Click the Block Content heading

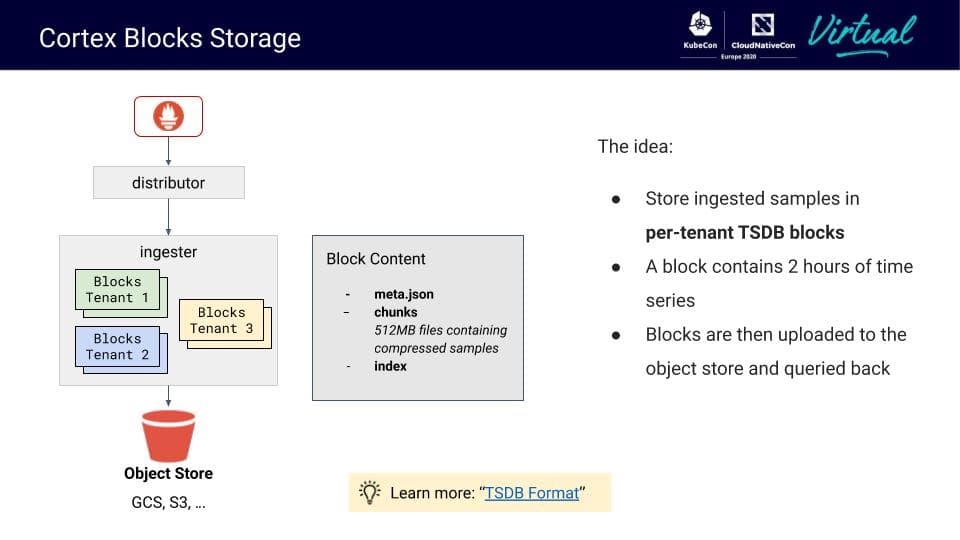(375, 258)
